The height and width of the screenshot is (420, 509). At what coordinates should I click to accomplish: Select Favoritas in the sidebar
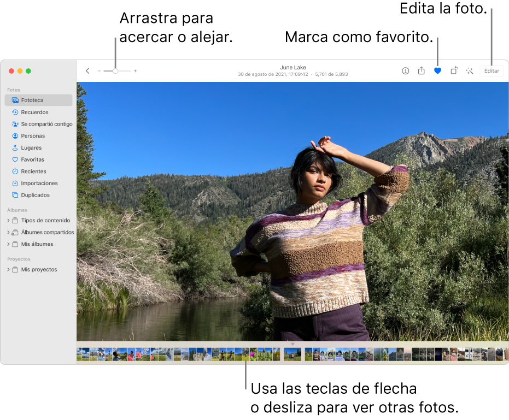tap(33, 159)
